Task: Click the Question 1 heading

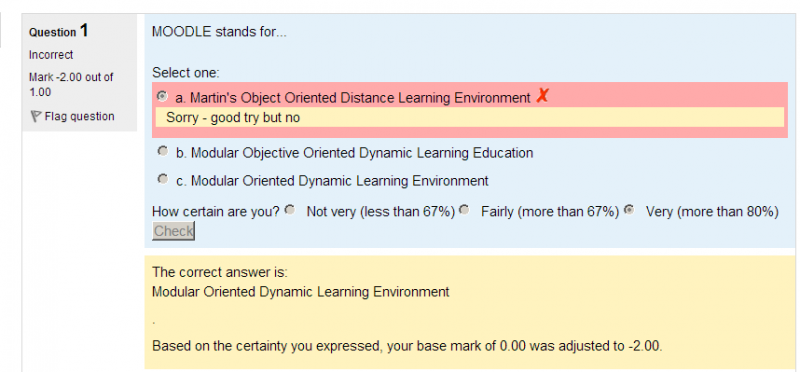Action: pos(59,31)
